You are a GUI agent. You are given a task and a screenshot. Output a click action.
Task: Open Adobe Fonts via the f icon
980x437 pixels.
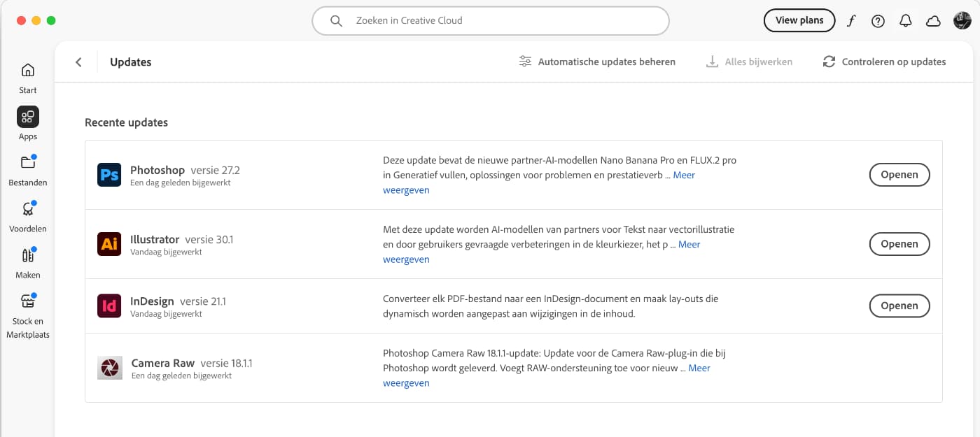850,20
